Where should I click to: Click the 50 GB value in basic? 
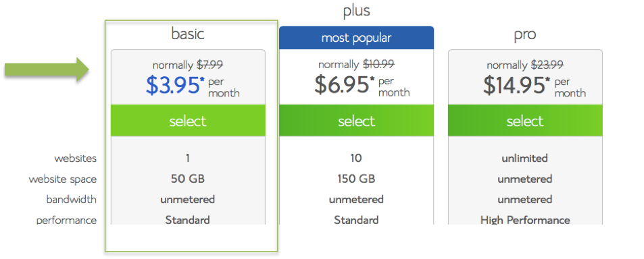188,179
